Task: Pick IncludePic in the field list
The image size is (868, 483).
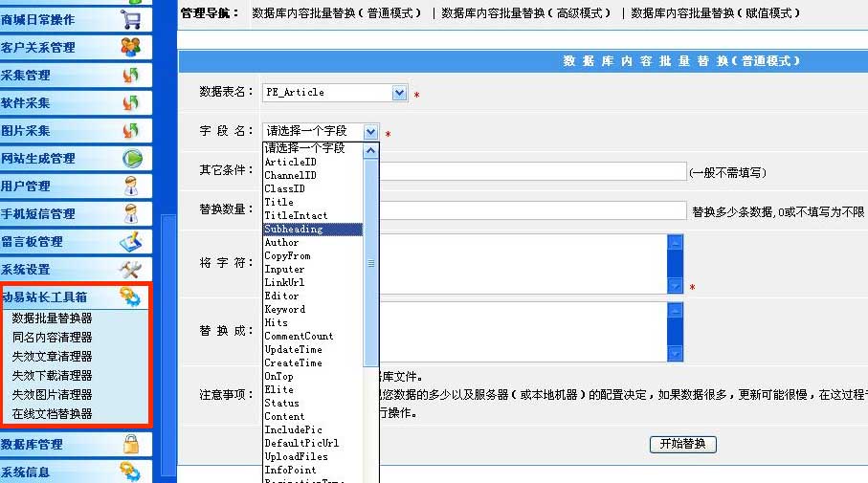Action: tap(313, 429)
